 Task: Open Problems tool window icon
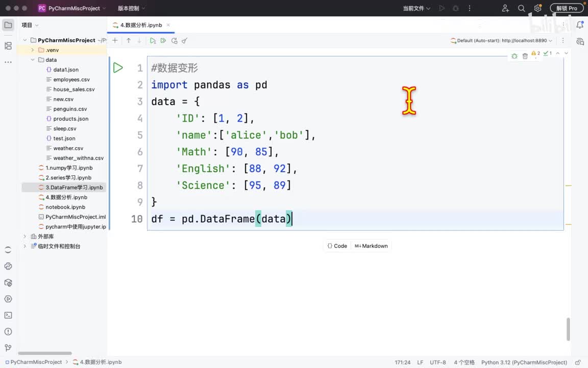tap(8, 332)
